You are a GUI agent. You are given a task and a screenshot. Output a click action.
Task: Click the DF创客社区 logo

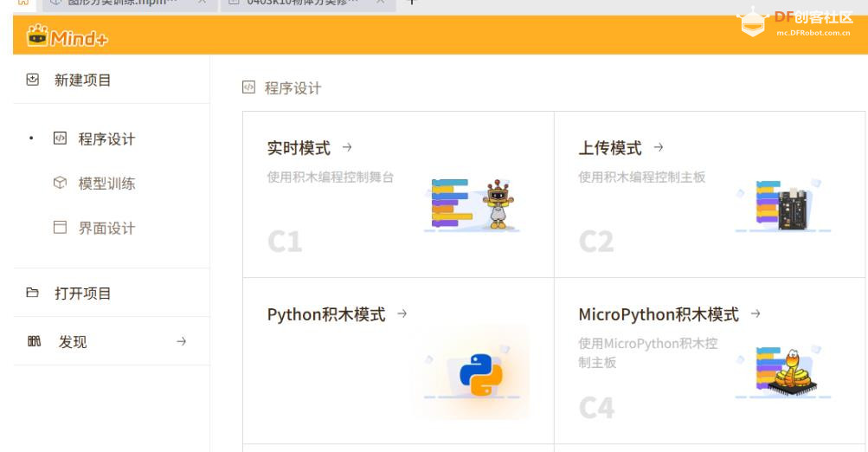point(794,23)
